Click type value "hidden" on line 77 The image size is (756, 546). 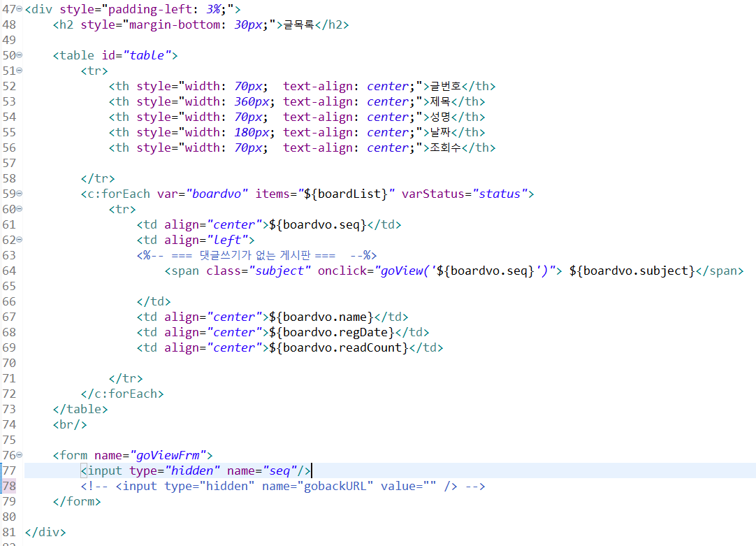pos(192,470)
